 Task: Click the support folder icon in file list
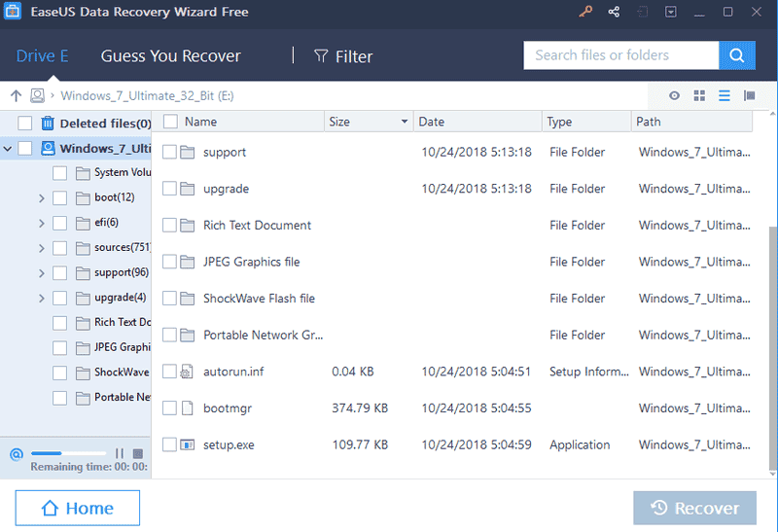click(x=187, y=152)
